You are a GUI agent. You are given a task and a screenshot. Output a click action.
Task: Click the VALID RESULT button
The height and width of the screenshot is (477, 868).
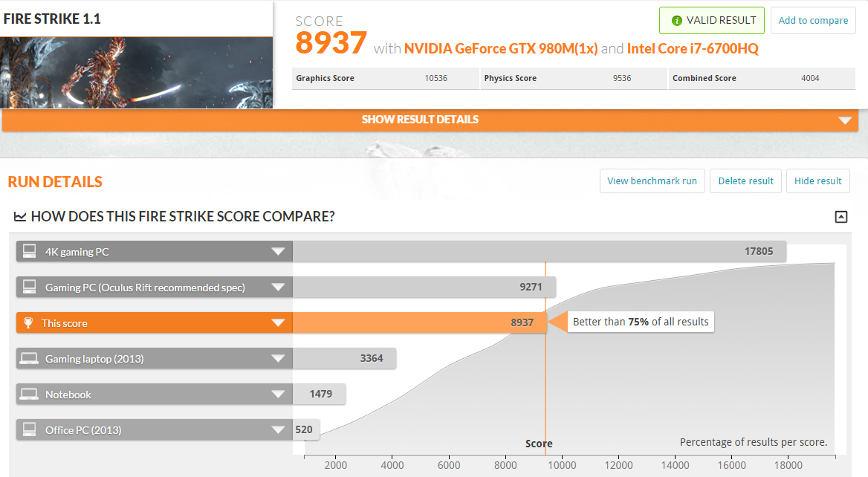(x=712, y=21)
